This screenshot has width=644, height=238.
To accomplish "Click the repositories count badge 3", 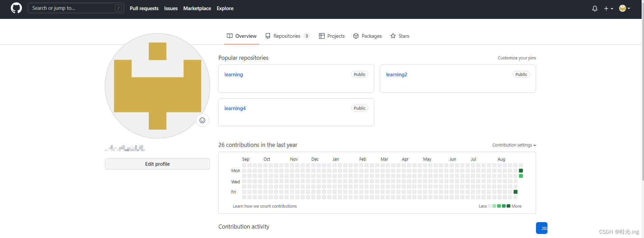I will pos(307,36).
